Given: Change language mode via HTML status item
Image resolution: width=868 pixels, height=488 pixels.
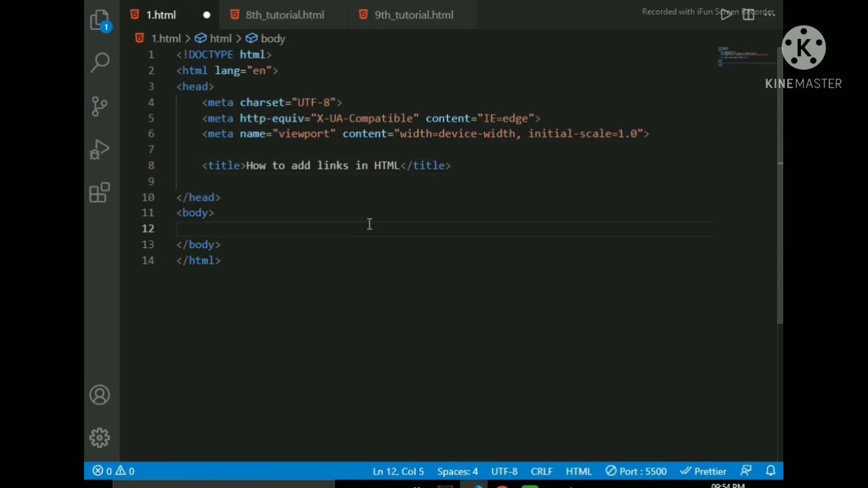Looking at the screenshot, I should [x=578, y=471].
